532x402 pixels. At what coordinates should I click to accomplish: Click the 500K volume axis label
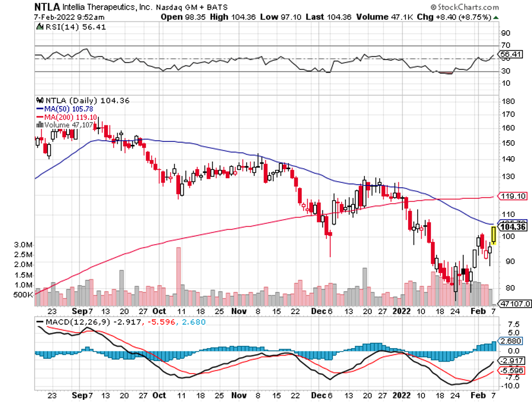click(23, 295)
